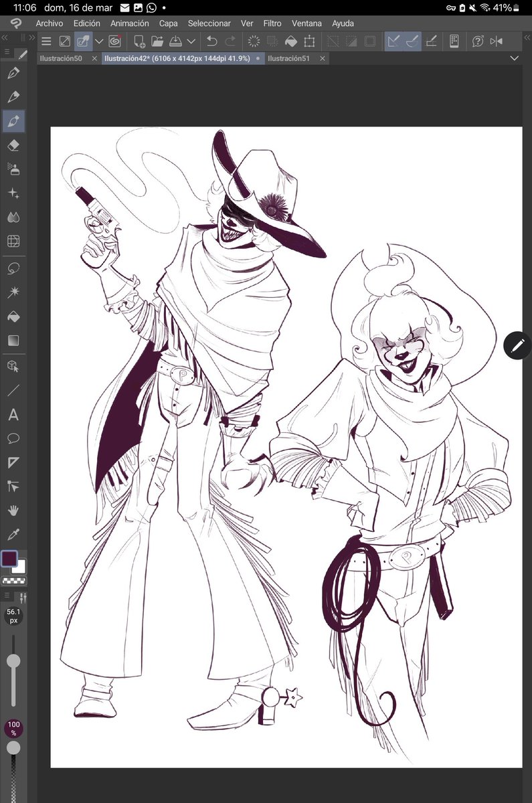
Task: Select the Ruler tool
Action: tap(13, 463)
